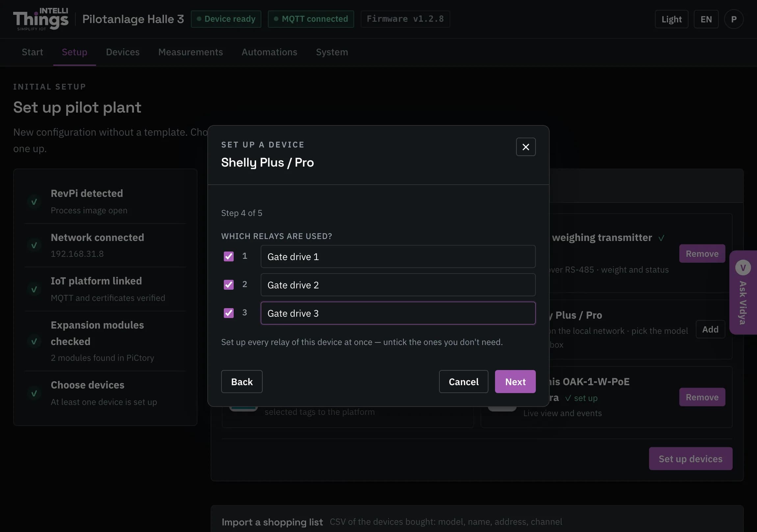757x532 pixels.
Task: Open the user profile avatar P
Action: (734, 19)
